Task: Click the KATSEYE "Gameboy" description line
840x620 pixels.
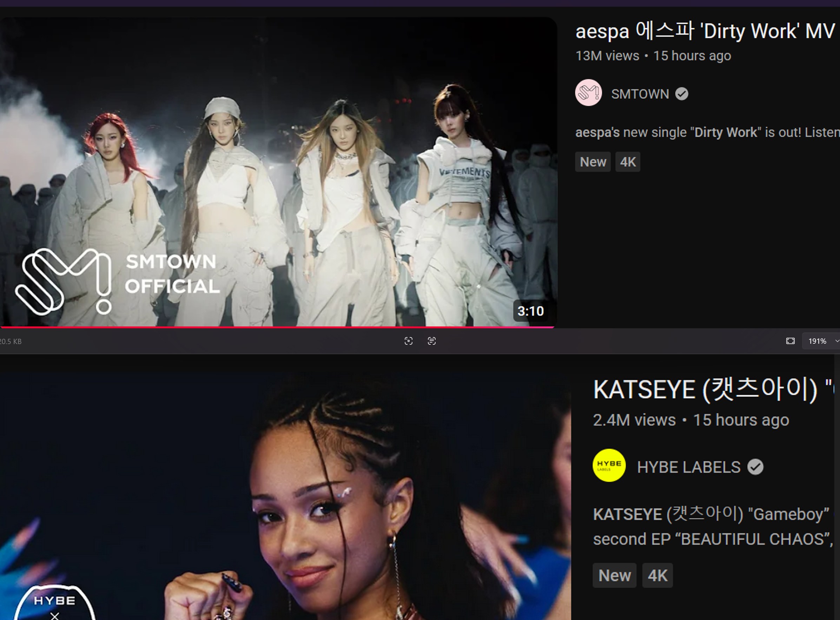Action: (711, 514)
